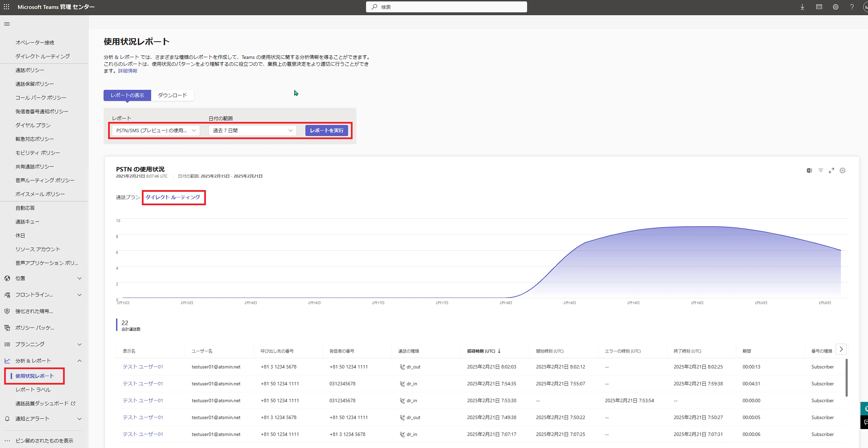Screen dimensions: 868x448
Task: Open the PSTN report table settings gear
Action: click(843, 170)
